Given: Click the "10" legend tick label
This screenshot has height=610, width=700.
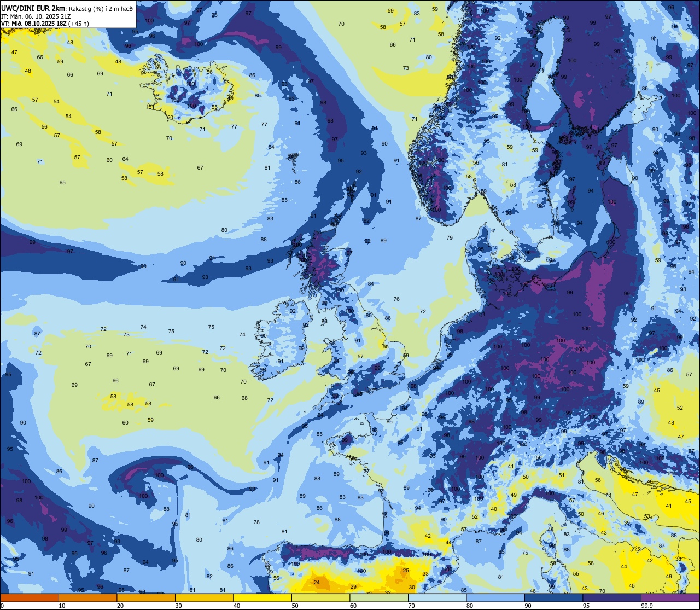Looking at the screenshot, I should (62, 606).
